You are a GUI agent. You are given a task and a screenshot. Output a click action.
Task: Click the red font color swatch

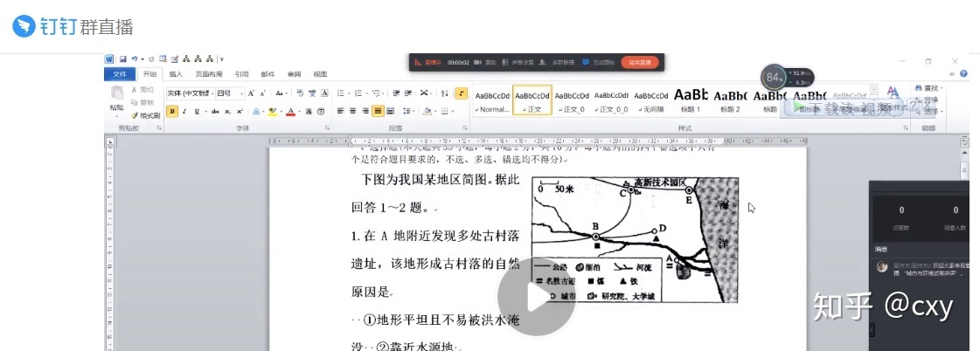tap(290, 112)
